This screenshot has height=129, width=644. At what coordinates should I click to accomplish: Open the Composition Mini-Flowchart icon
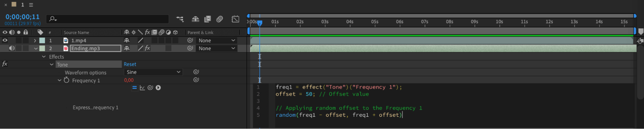(180, 19)
